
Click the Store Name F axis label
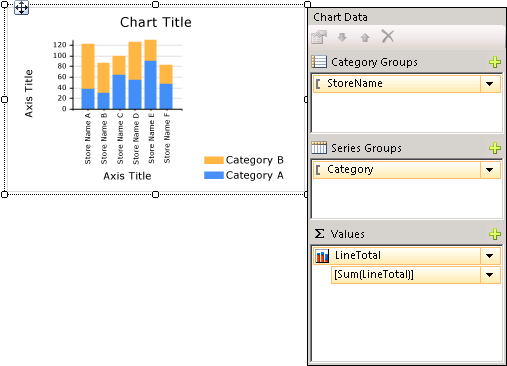point(167,138)
